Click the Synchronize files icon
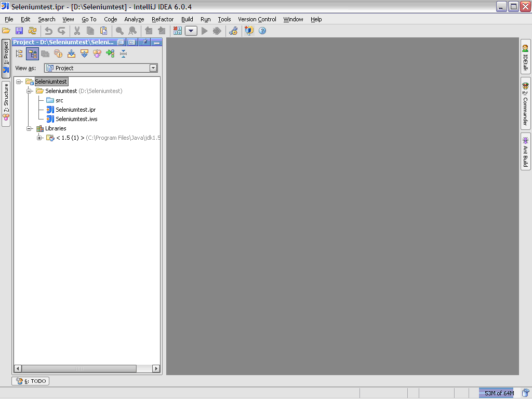Screen dimensions: 532x399 [x=32, y=31]
